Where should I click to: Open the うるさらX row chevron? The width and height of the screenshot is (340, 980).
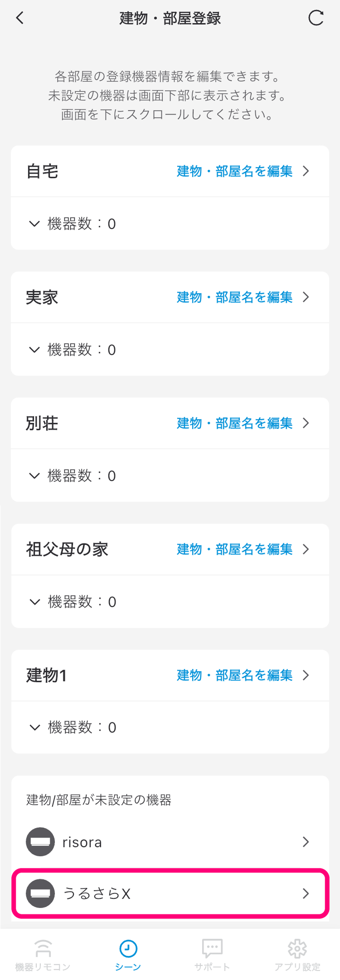click(x=306, y=893)
